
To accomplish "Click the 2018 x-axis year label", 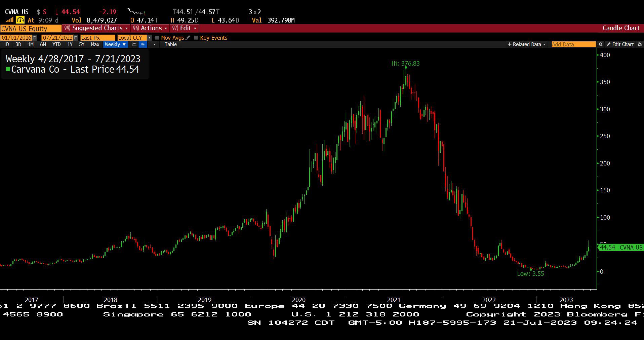I will (110, 300).
